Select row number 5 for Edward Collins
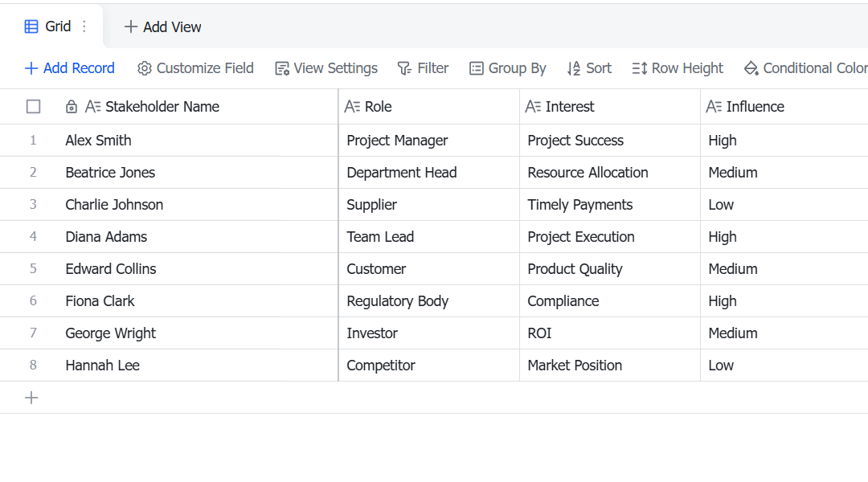868x482 pixels. 33,269
